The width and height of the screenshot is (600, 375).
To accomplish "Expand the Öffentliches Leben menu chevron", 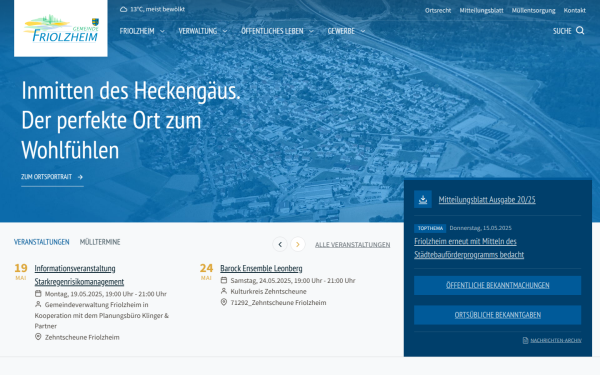I will pos(311,31).
